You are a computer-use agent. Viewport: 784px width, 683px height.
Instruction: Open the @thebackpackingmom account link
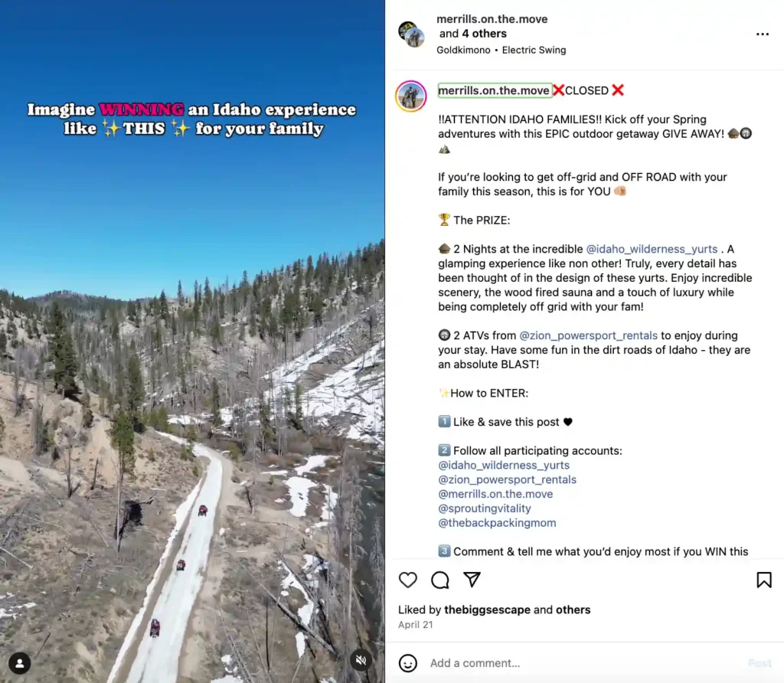[497, 523]
